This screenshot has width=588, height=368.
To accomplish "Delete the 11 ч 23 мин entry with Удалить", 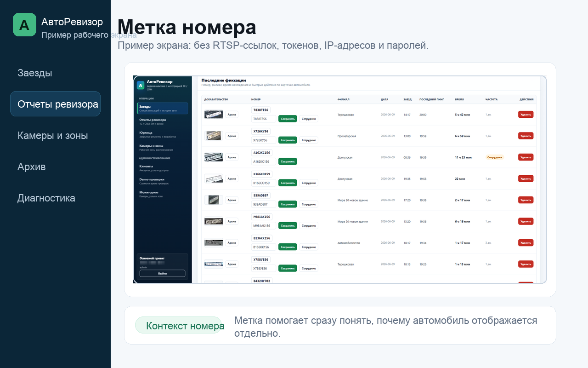I will 526,157.
